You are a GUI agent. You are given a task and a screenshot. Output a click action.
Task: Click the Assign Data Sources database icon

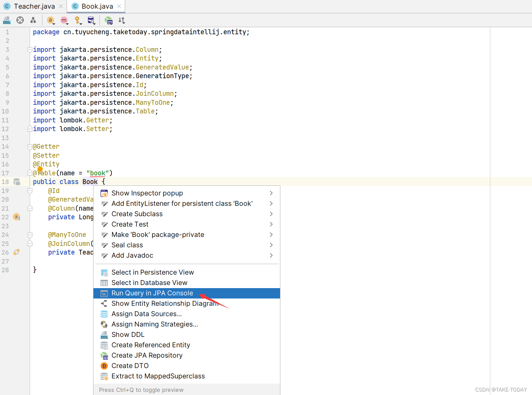tap(104, 314)
